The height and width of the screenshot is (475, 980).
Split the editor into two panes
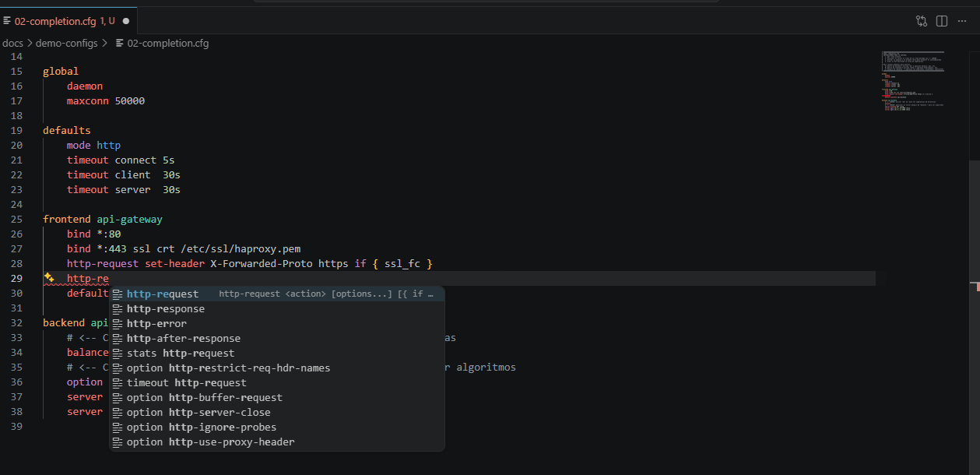click(x=941, y=21)
